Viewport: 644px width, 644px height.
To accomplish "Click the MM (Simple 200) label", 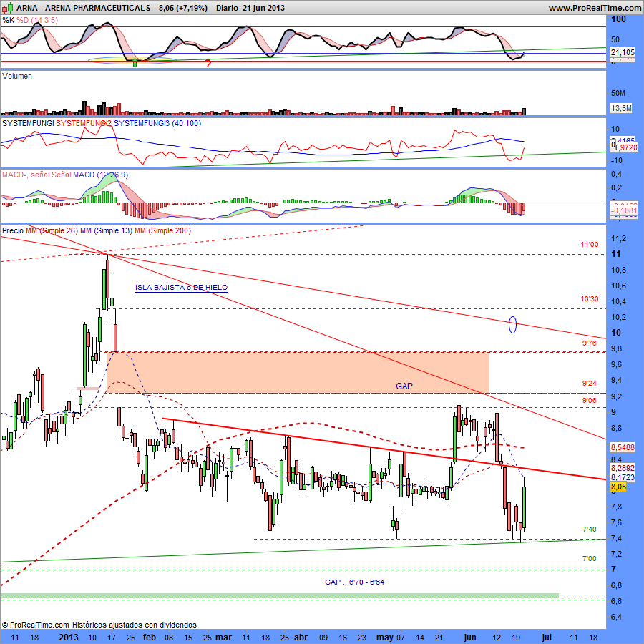I will pyautogui.click(x=162, y=231).
